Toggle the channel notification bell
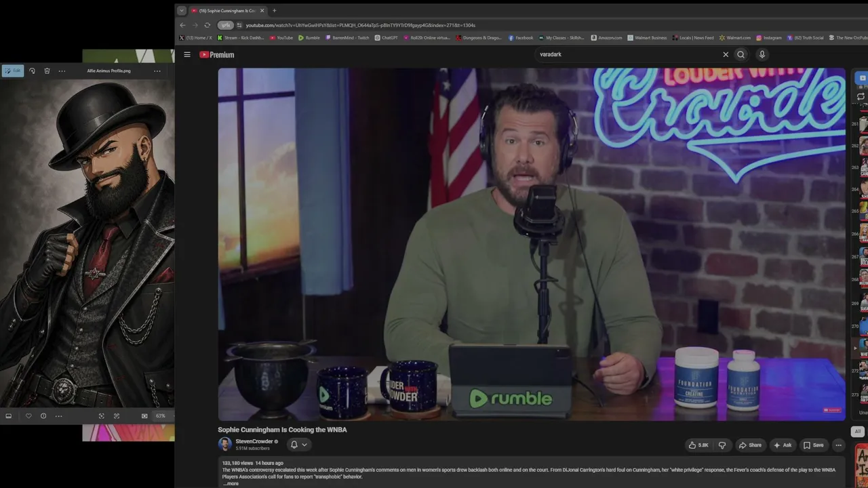This screenshot has height=488, width=868. click(x=294, y=445)
